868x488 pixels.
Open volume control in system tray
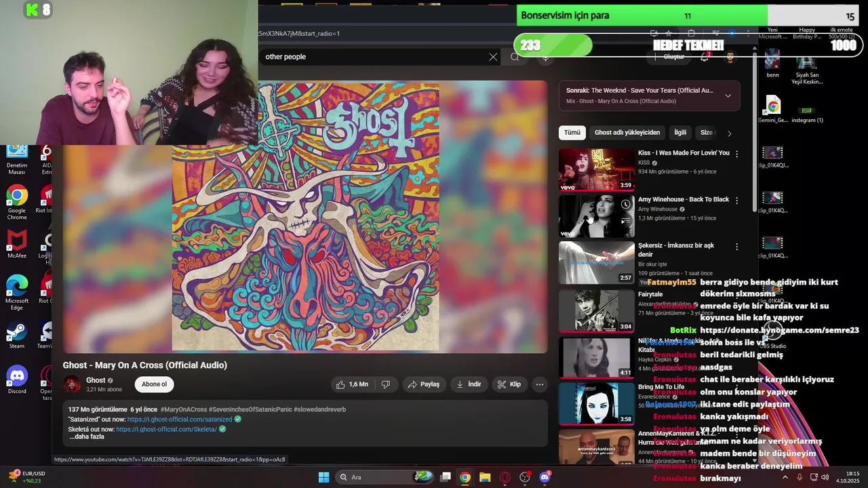pos(825,477)
